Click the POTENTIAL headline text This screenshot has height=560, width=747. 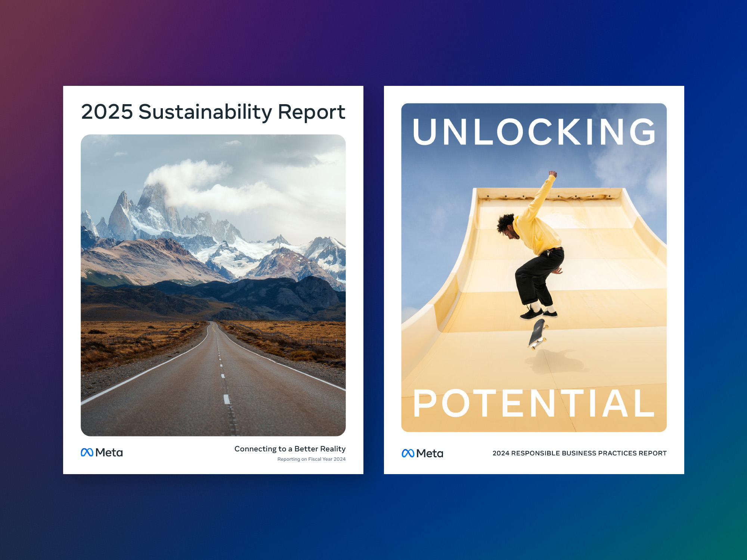[534, 404]
